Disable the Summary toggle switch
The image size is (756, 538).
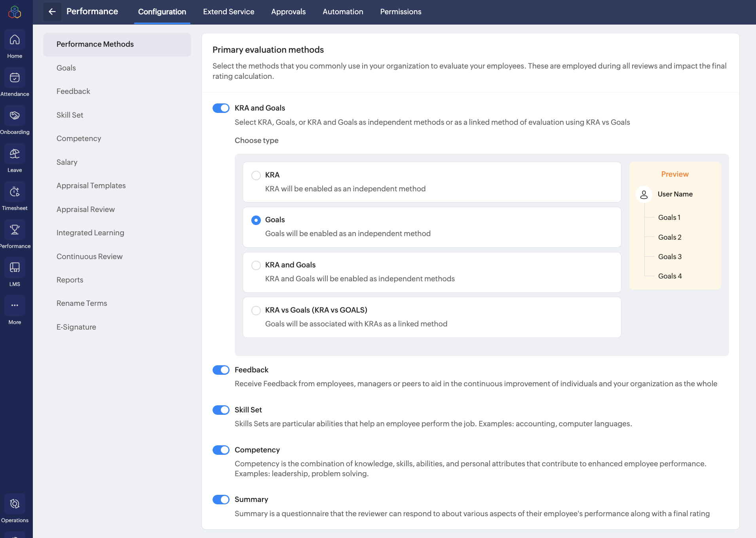point(221,500)
